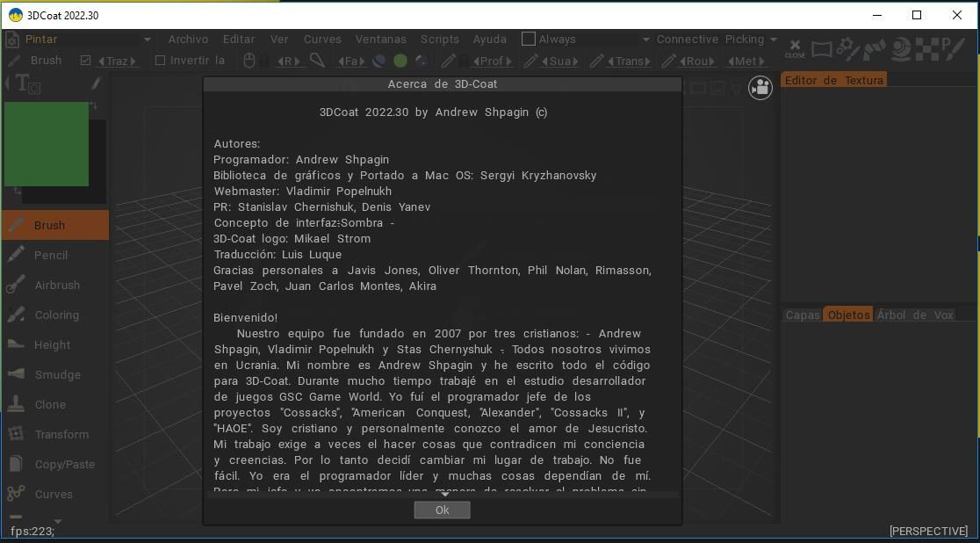Select the Brush tool in left panel

click(x=55, y=225)
